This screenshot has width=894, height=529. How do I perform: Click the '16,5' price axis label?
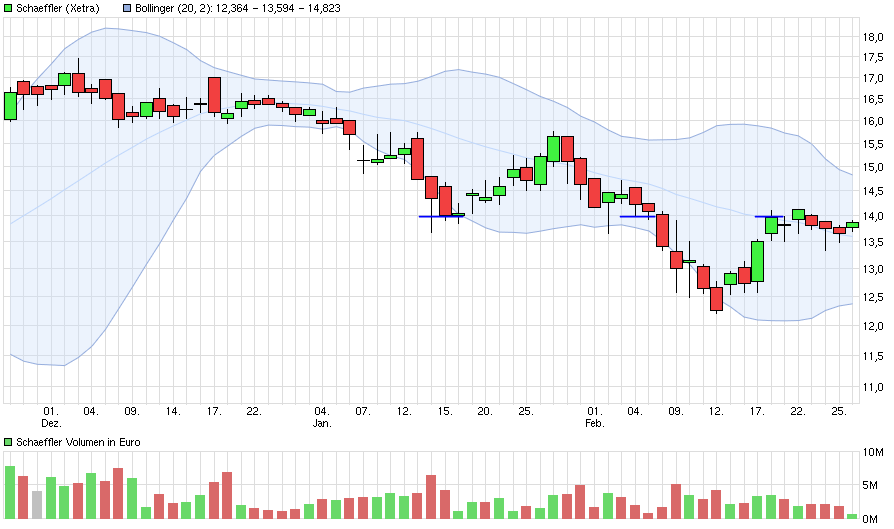[x=873, y=99]
